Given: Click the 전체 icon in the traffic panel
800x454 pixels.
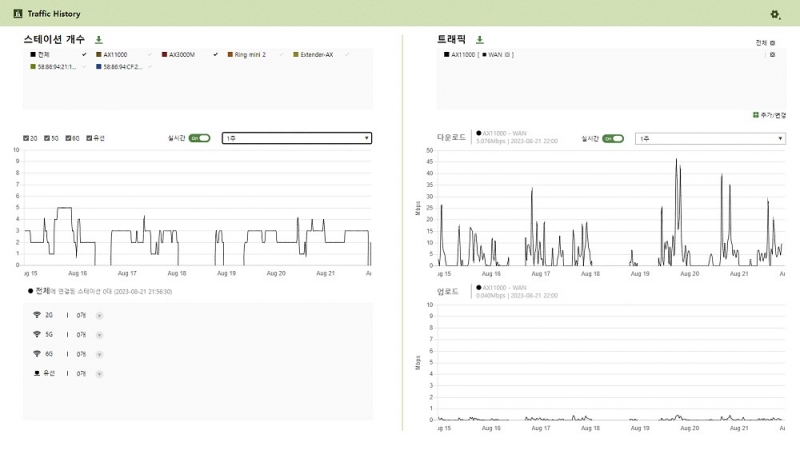Looking at the screenshot, I should [772, 43].
